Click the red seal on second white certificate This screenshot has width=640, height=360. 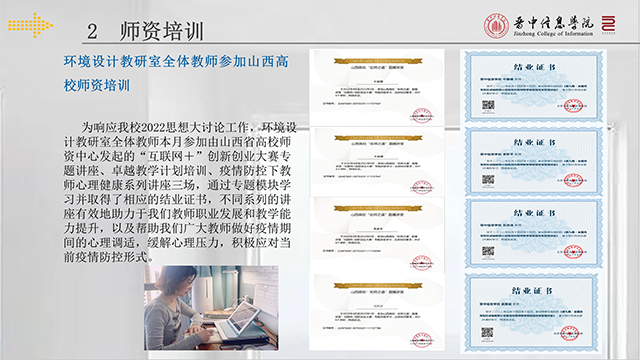point(422,187)
